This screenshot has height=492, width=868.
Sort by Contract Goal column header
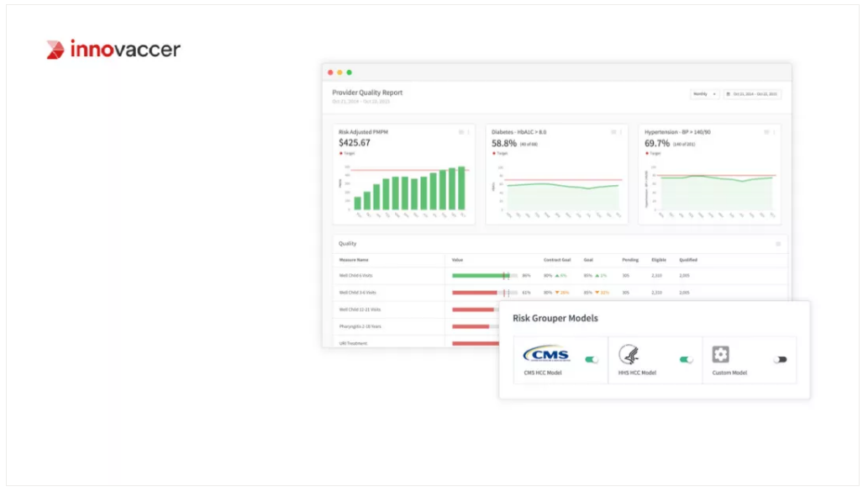coord(557,260)
